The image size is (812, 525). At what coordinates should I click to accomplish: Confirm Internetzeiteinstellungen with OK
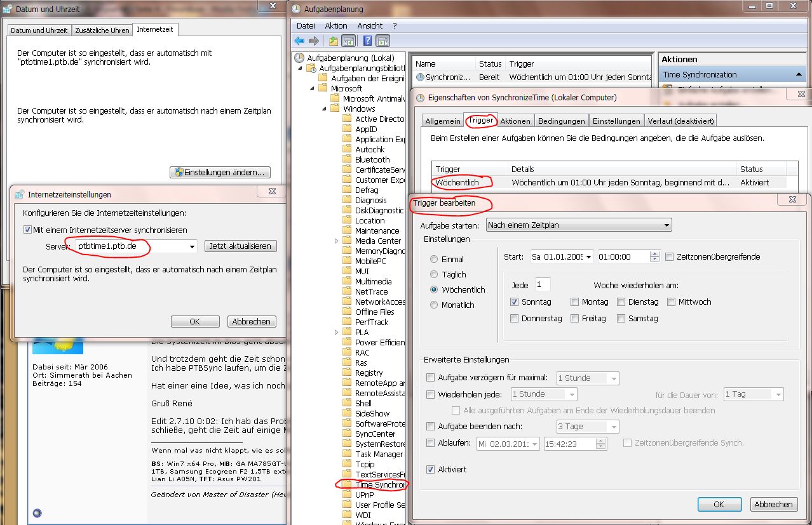click(195, 322)
